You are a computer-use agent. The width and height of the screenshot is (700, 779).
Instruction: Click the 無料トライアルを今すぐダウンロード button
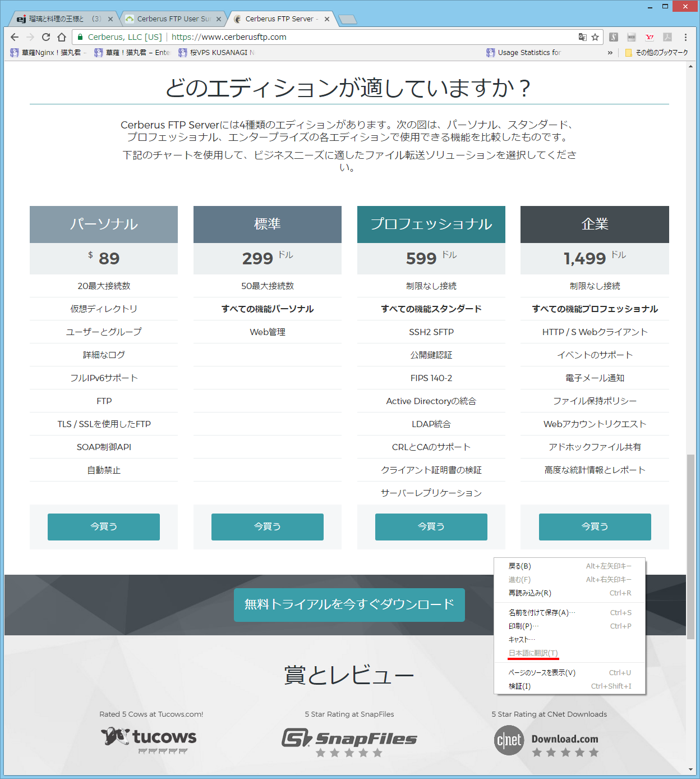[349, 604]
